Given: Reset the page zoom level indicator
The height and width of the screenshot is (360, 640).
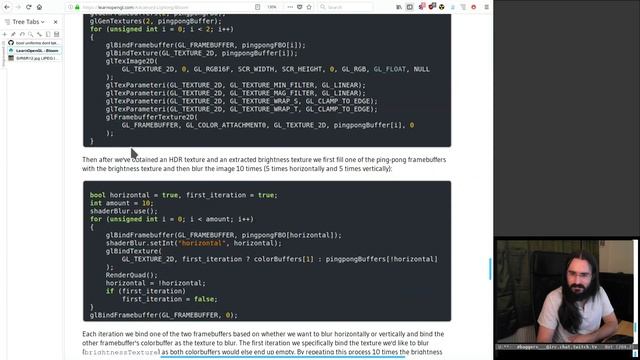Looking at the screenshot, I should click(x=272, y=7).
